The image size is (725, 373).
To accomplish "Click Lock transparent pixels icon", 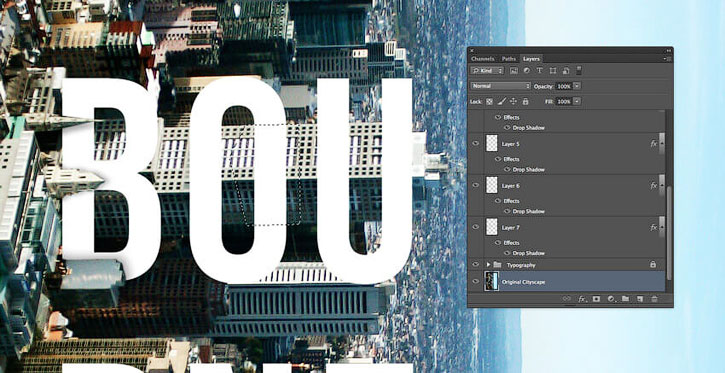I will (489, 101).
